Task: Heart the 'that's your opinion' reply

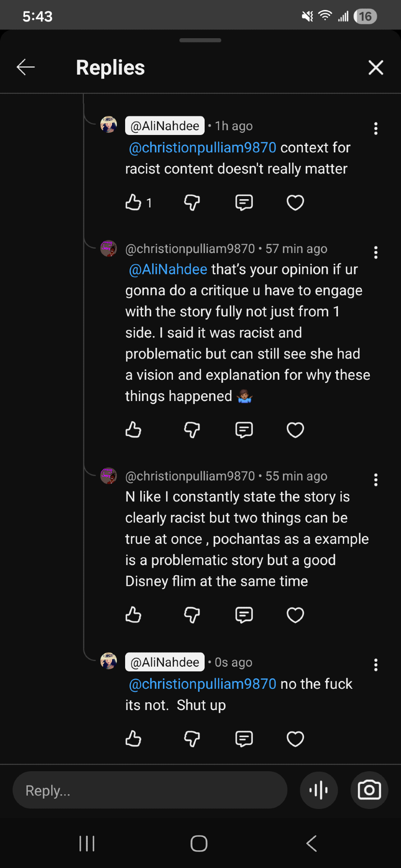Action: [295, 430]
